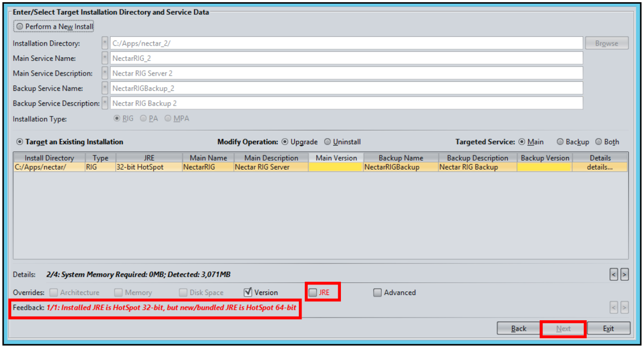Click the Main Service Name field
Screen dimensions: 644x348
(346, 58)
